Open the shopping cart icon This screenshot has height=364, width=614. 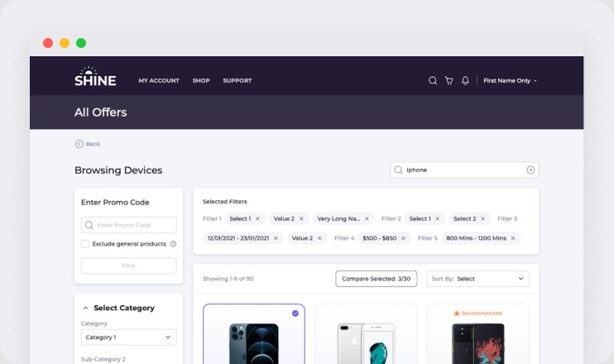[x=449, y=80]
